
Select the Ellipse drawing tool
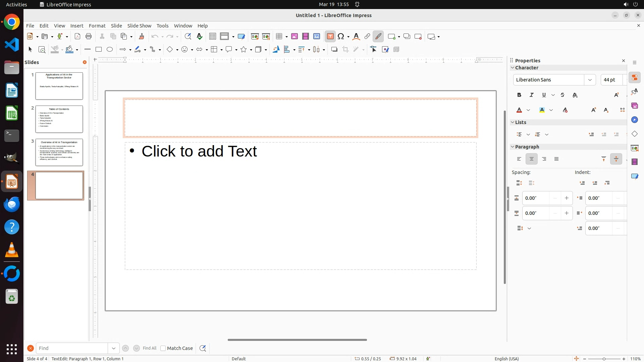click(110, 49)
